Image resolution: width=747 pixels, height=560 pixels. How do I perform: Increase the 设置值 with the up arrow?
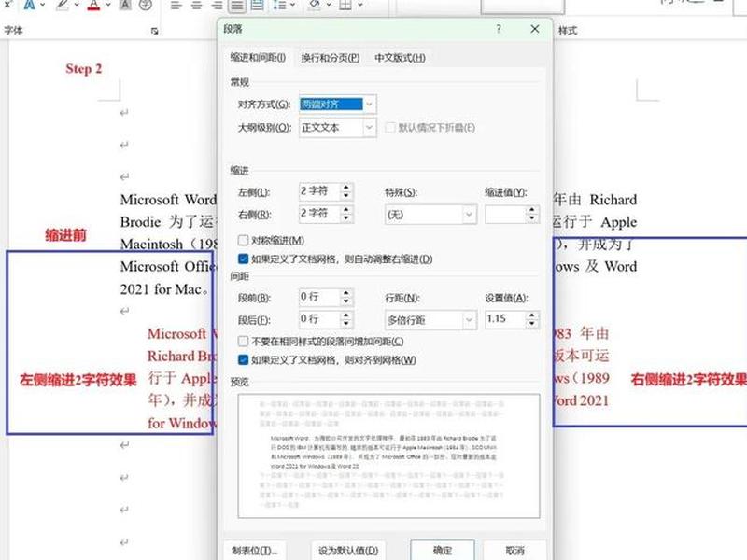[532, 315]
